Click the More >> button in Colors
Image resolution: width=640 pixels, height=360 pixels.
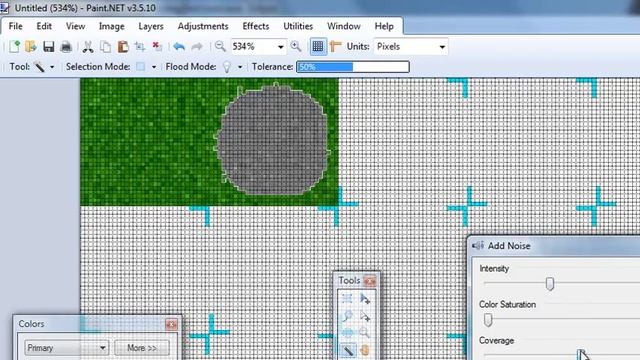142,348
